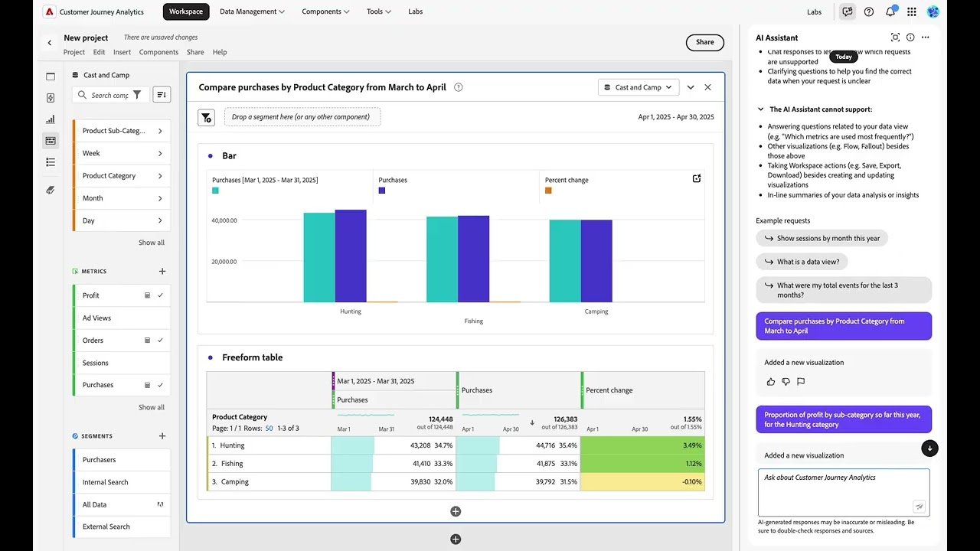Send the AI Assistant message
Image resolution: width=980 pixels, height=551 pixels.
pos(920,506)
